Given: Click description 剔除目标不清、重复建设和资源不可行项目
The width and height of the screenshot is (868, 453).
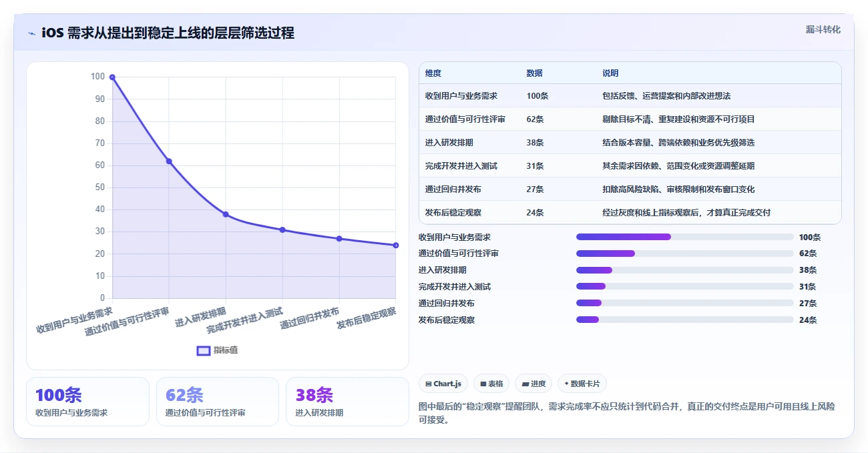Looking at the screenshot, I should (x=678, y=119).
